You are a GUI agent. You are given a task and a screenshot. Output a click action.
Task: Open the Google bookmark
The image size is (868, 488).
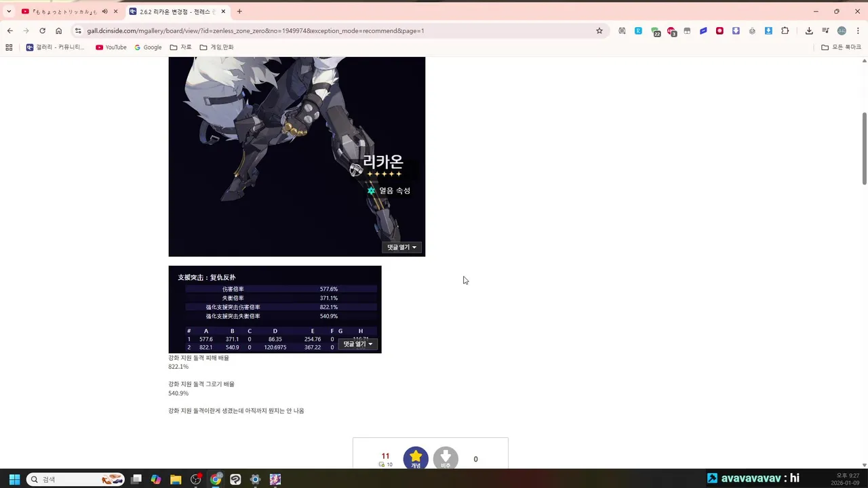click(x=148, y=47)
